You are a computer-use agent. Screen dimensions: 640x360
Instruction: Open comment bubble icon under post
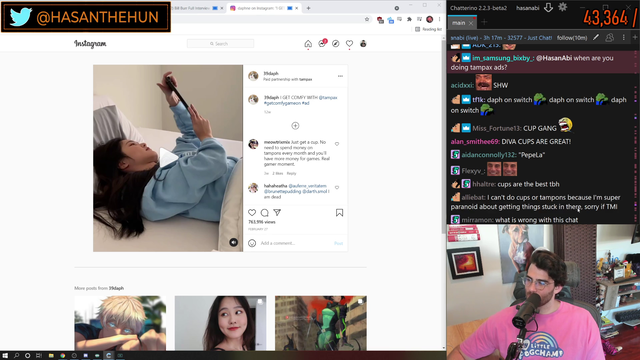(x=264, y=213)
